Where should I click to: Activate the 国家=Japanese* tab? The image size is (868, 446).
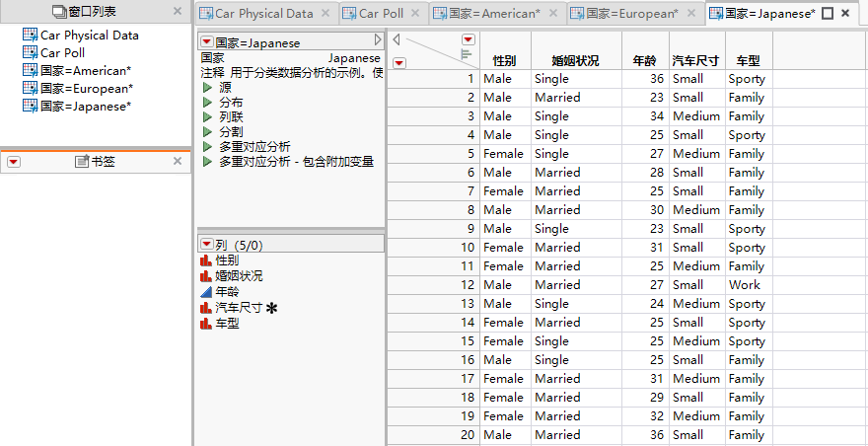[770, 13]
